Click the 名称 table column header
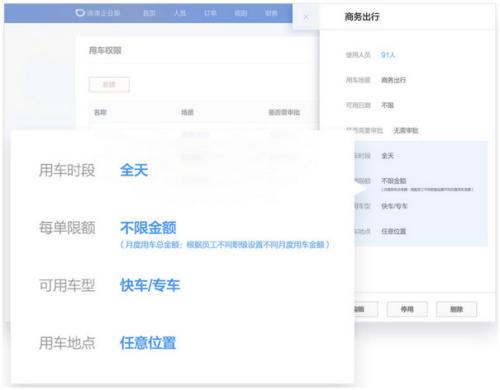 click(100, 112)
